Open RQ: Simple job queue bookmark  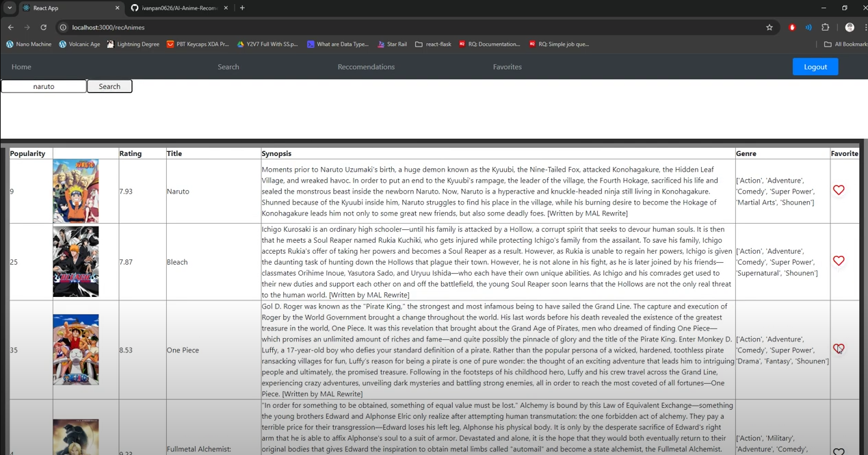[x=559, y=44]
